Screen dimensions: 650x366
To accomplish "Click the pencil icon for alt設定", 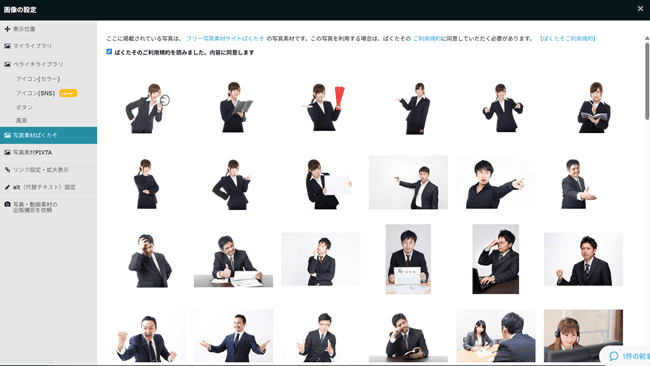I will pos(7,187).
